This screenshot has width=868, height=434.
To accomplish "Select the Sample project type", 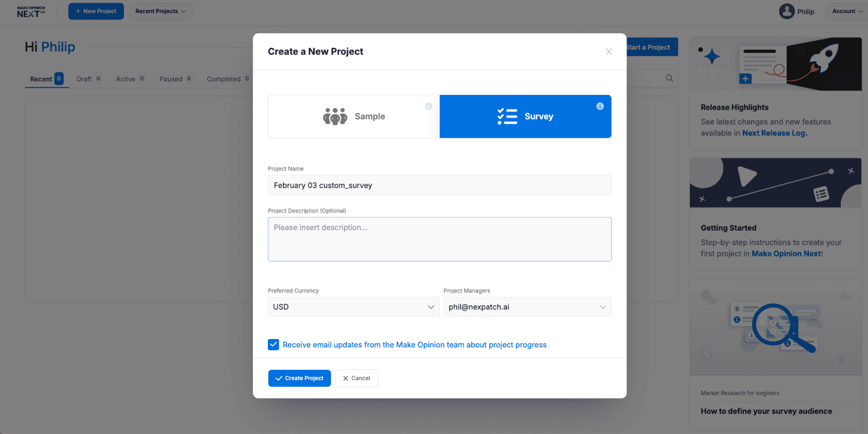I will 353,116.
